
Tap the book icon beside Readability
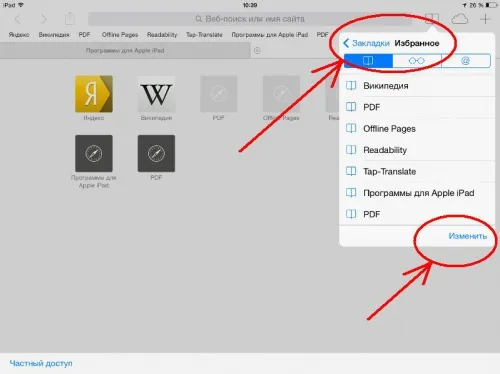pos(351,150)
